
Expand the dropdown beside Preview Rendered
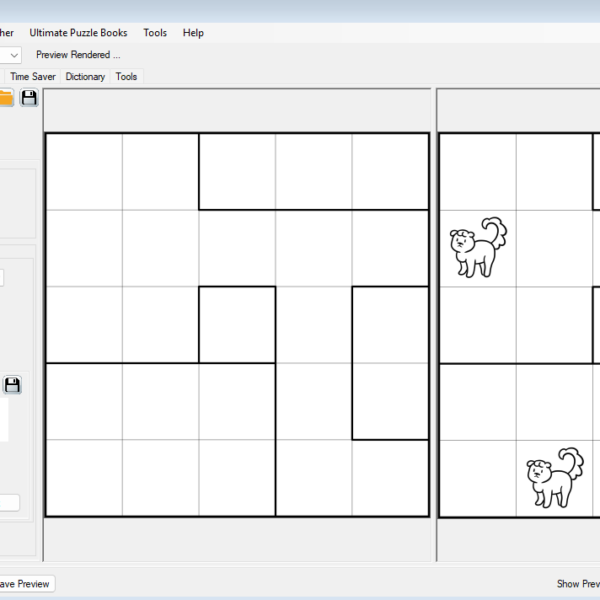point(13,55)
